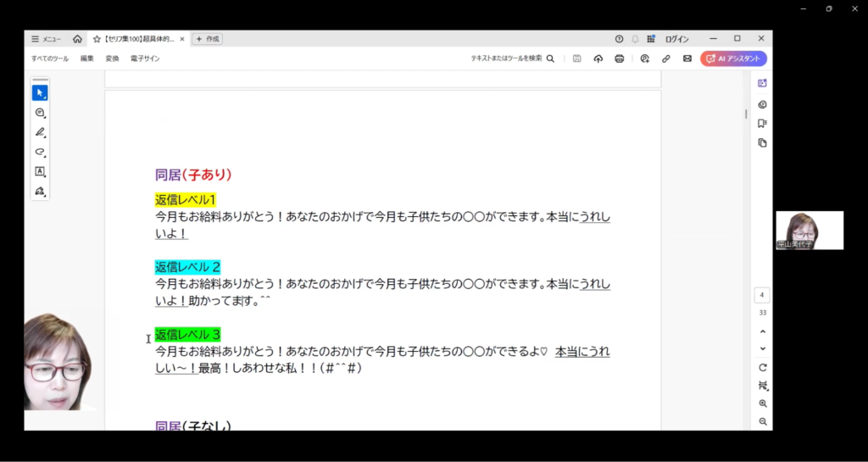Select the add text box tool

(x=40, y=171)
